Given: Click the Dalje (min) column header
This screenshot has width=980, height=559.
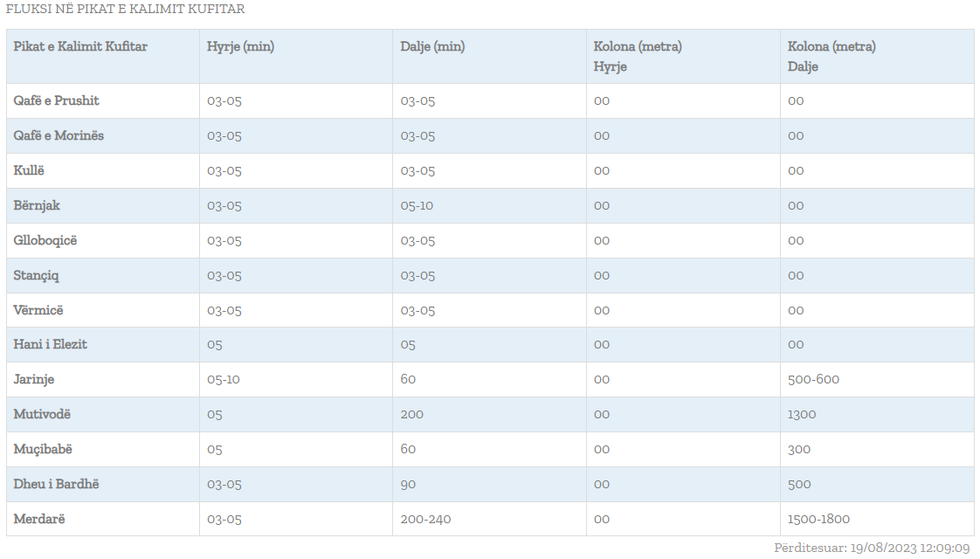Looking at the screenshot, I should click(432, 47).
